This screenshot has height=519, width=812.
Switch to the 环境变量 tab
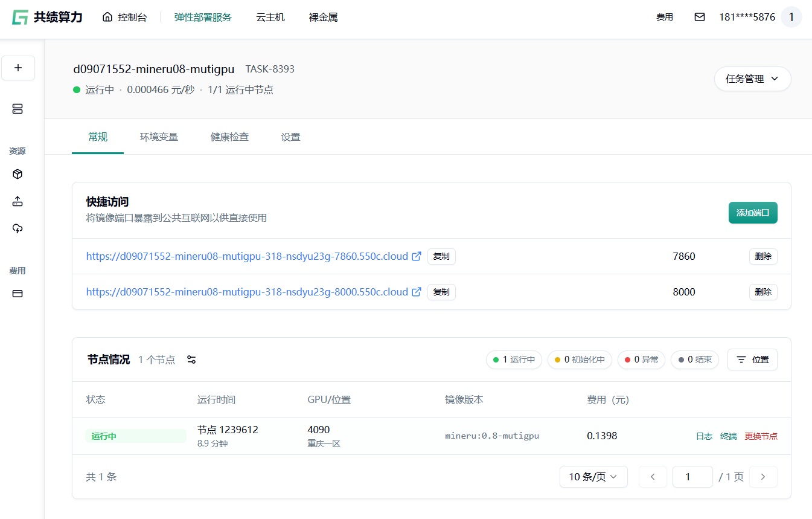159,137
